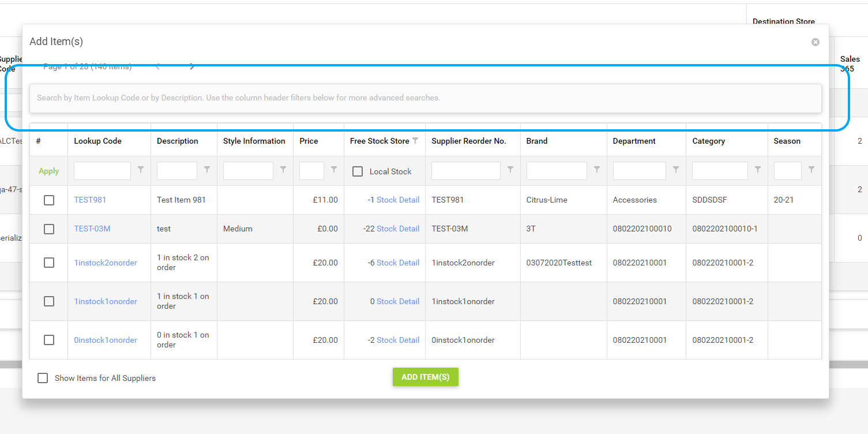Click the Free Stock Store header filter icon
868x434 pixels.
[415, 141]
